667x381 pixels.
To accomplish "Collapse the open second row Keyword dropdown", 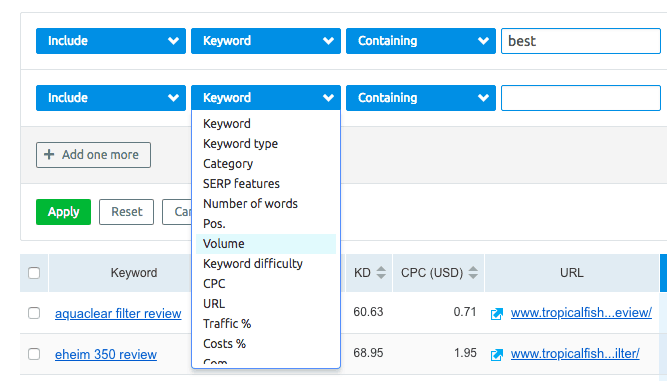I will pos(266,98).
